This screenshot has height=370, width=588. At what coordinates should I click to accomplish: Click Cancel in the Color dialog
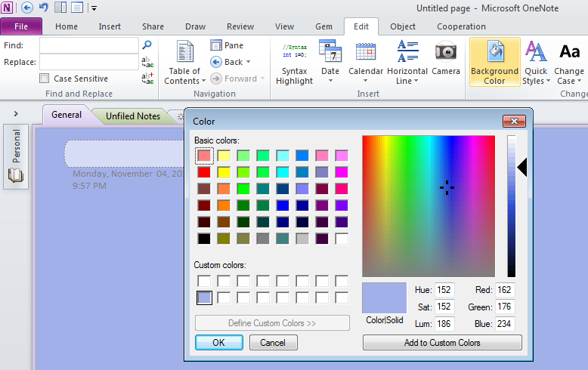click(x=273, y=343)
